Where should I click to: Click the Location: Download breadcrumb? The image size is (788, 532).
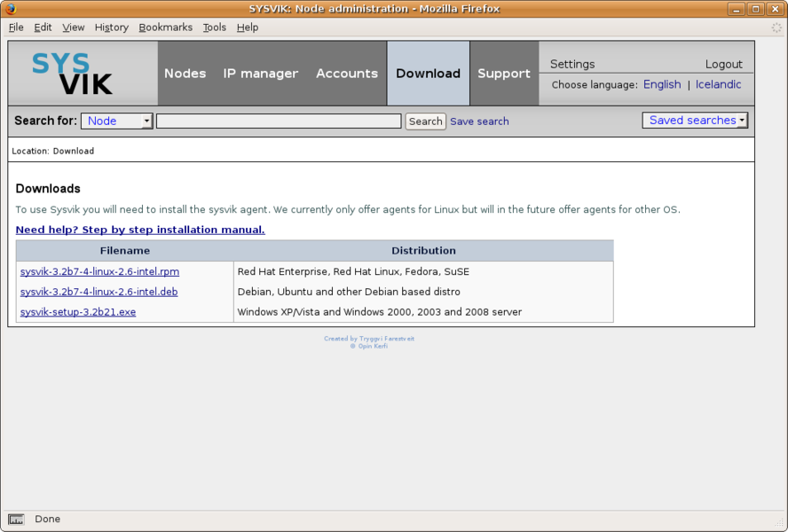pyautogui.click(x=52, y=151)
